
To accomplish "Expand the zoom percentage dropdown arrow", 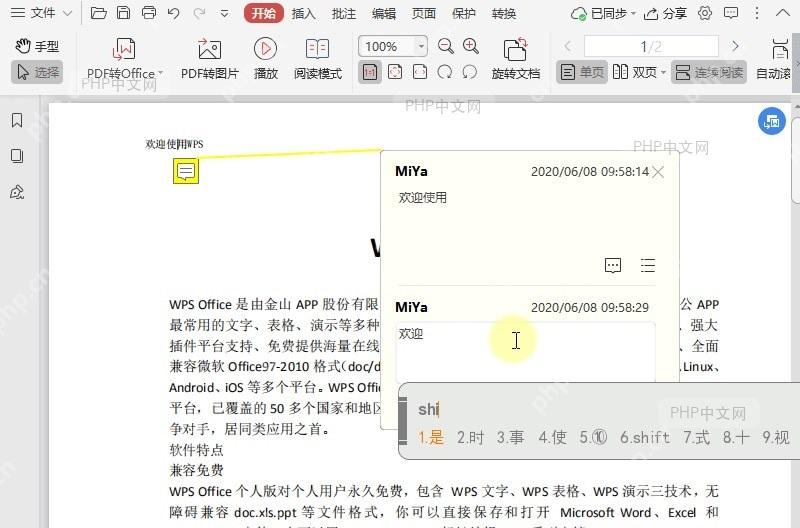I will (421, 46).
